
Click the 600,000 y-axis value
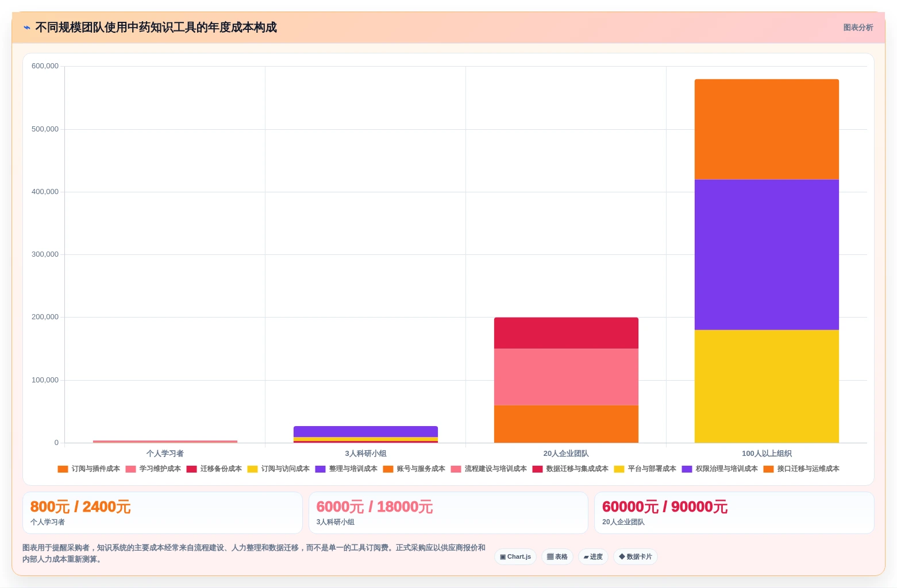point(45,66)
